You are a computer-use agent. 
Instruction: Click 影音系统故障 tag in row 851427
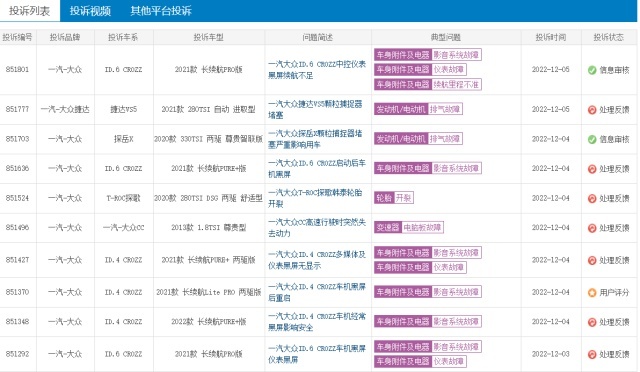(x=428, y=253)
